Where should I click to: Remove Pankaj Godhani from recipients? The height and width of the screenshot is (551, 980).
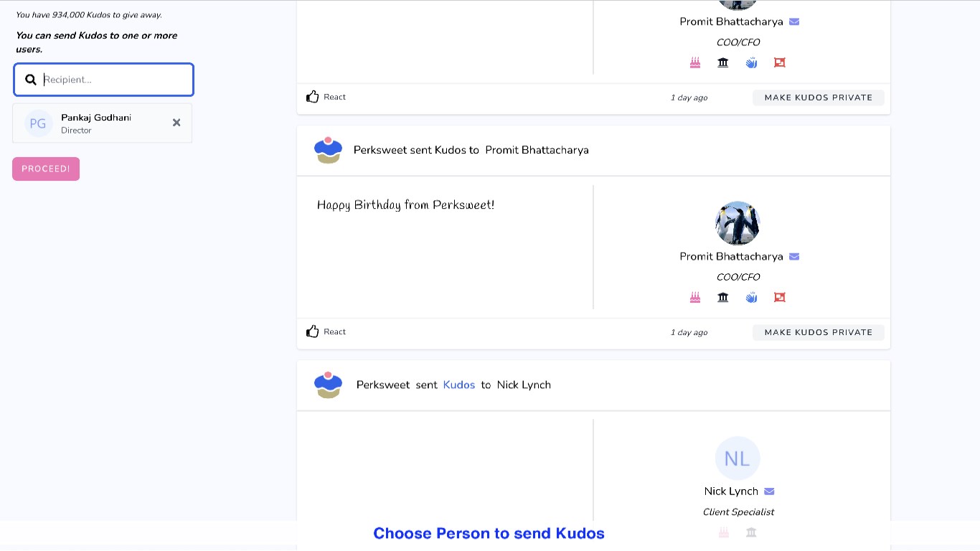pos(176,123)
